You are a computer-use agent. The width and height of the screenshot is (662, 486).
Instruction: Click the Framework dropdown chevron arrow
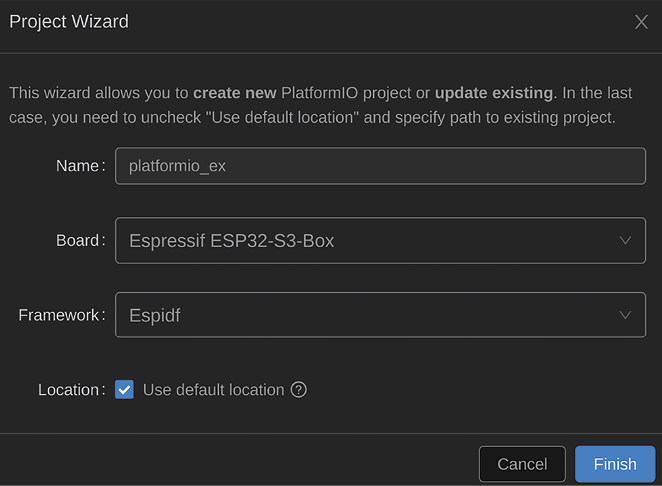(x=625, y=315)
